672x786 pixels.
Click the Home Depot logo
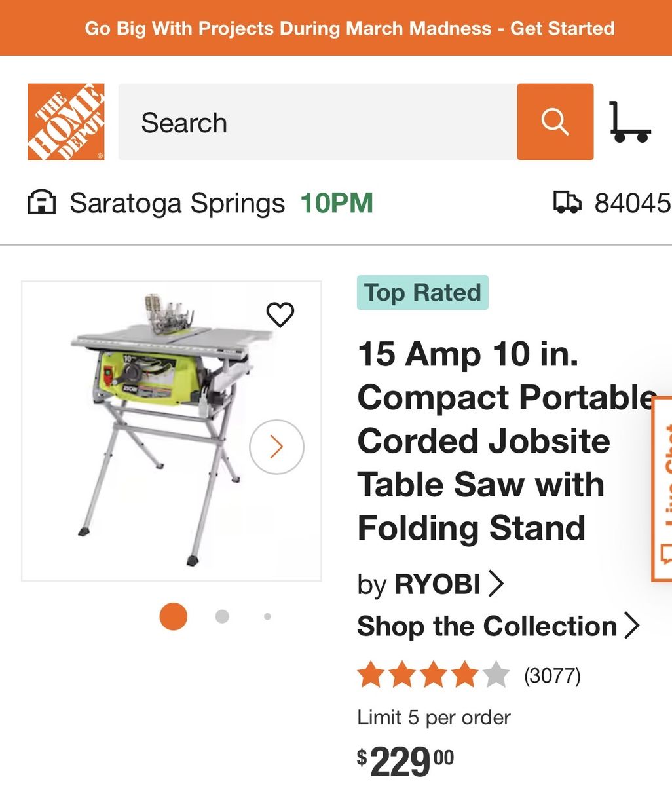point(65,122)
